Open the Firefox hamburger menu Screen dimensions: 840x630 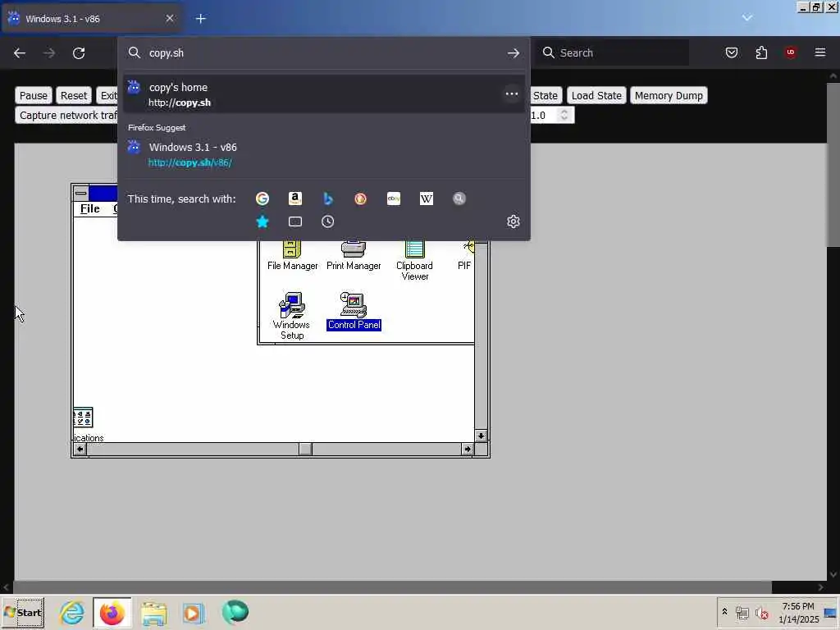pos(820,52)
